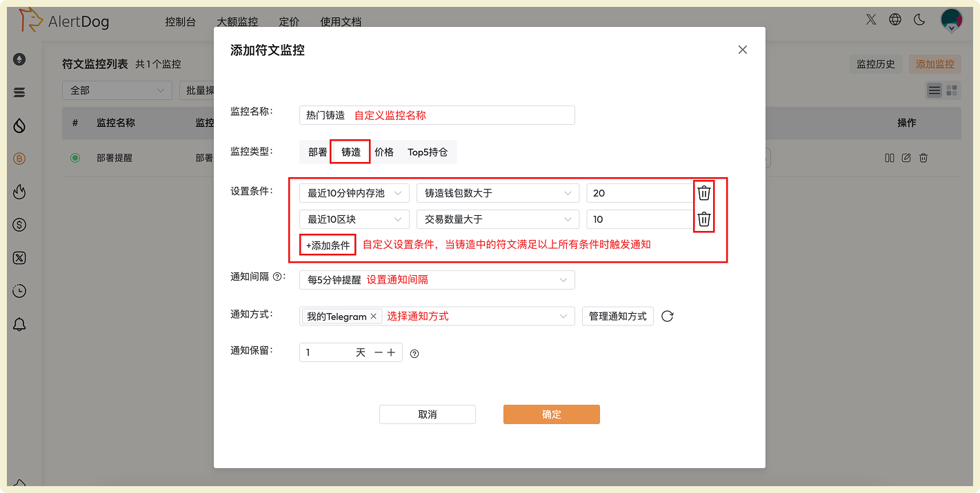Open the clock history icon in sidebar

click(x=19, y=291)
